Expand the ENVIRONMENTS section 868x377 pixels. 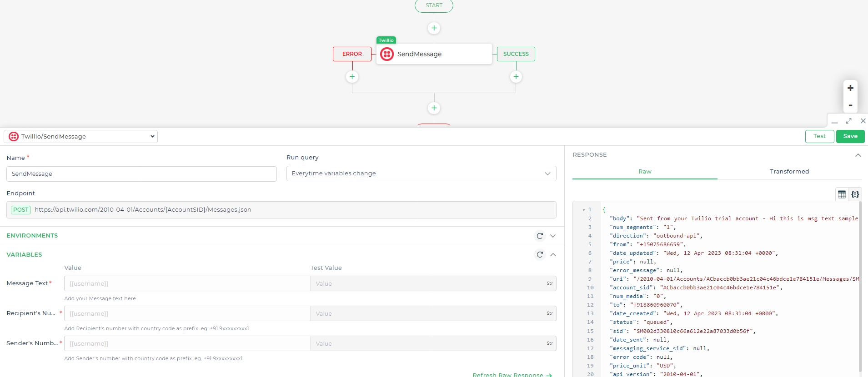(x=553, y=236)
